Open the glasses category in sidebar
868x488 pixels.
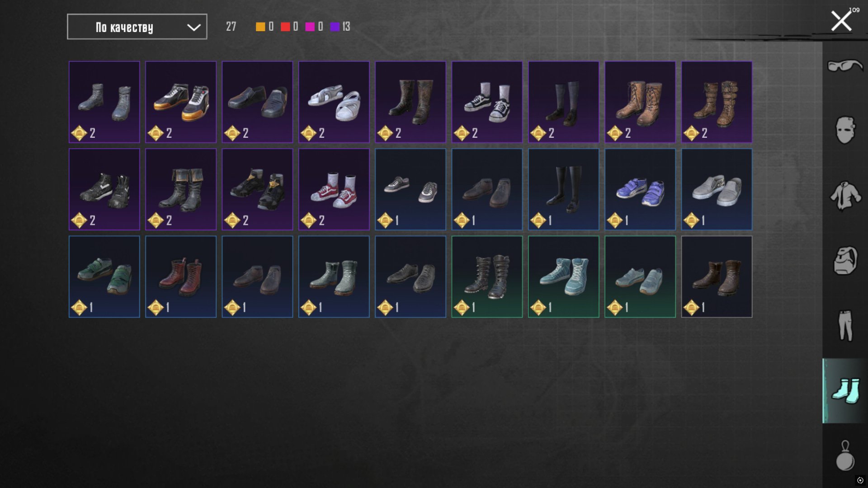(x=845, y=66)
